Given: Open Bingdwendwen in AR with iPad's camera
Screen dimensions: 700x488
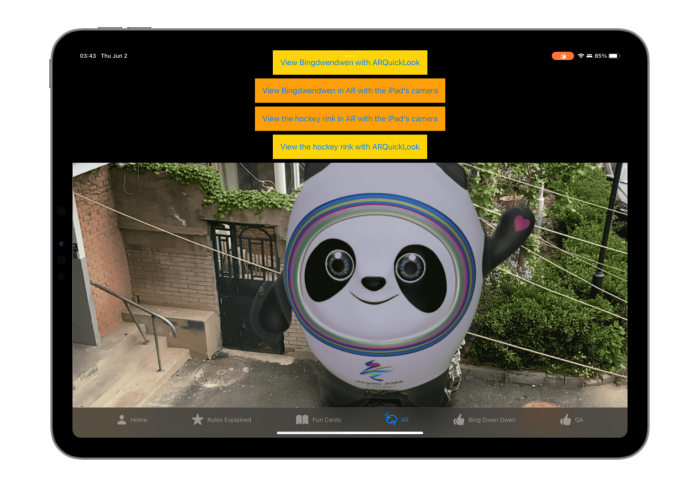Looking at the screenshot, I should point(350,91).
